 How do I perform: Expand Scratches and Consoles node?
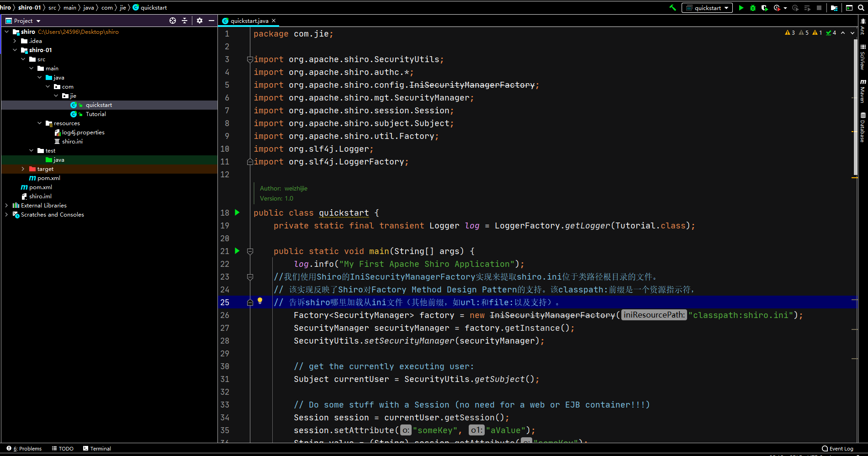click(7, 215)
